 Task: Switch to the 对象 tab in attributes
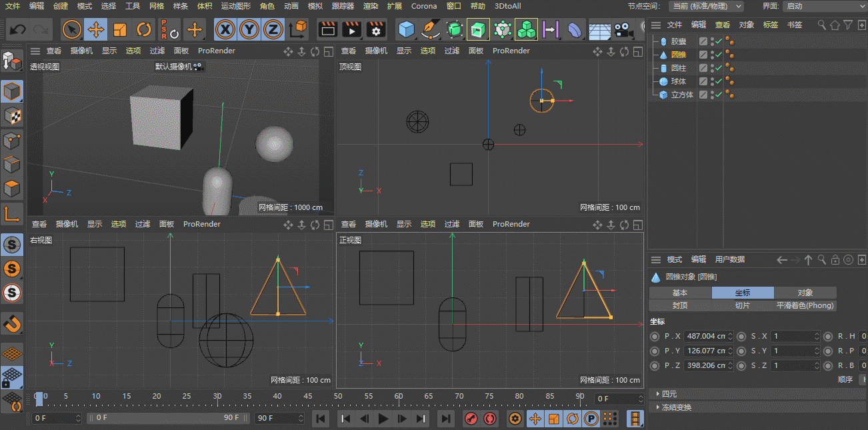805,293
